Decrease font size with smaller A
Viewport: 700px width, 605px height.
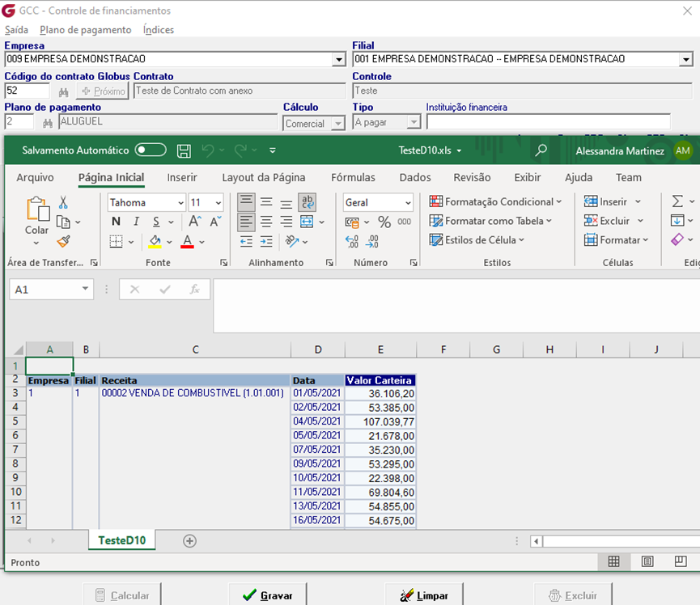click(215, 222)
